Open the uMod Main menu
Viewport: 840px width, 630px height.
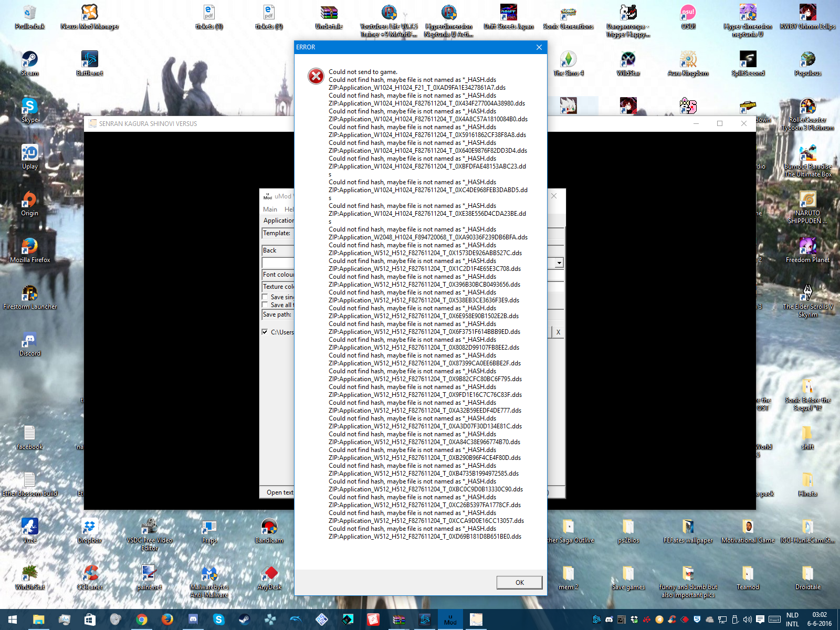tap(270, 209)
